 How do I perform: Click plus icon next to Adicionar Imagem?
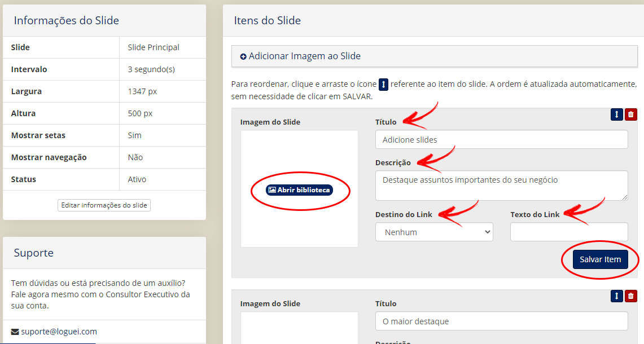click(243, 56)
